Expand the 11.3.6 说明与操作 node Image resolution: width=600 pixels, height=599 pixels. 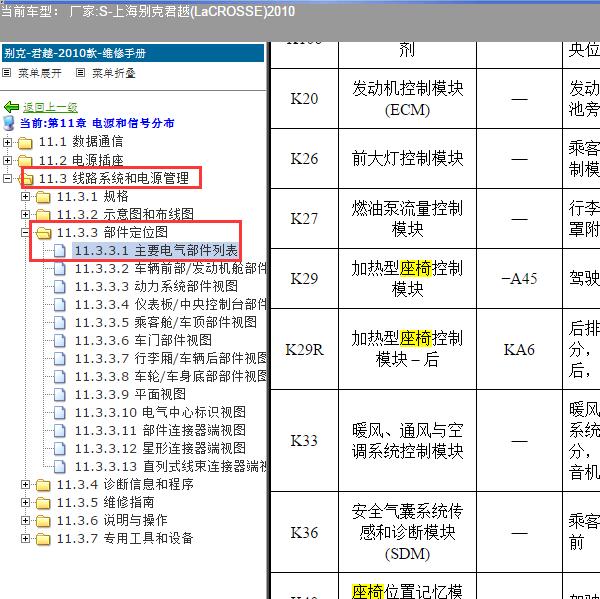point(25,521)
